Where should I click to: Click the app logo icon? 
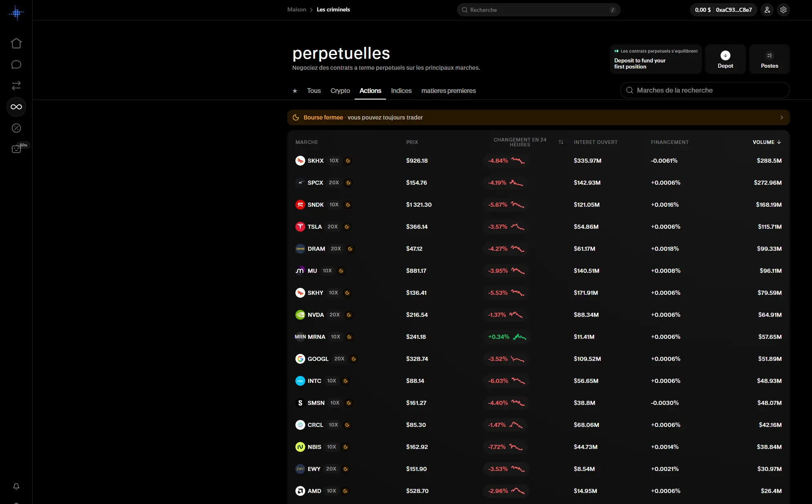pyautogui.click(x=16, y=13)
